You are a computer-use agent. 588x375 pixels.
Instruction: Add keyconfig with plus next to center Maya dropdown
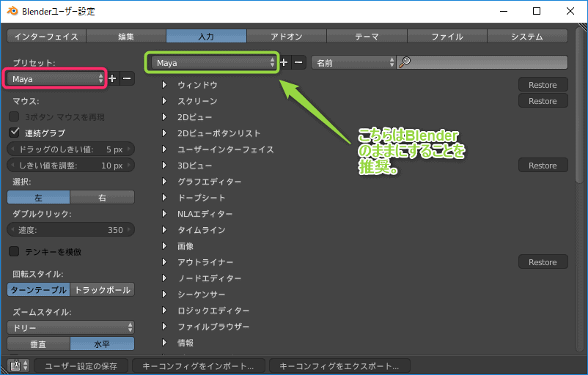[x=284, y=63]
